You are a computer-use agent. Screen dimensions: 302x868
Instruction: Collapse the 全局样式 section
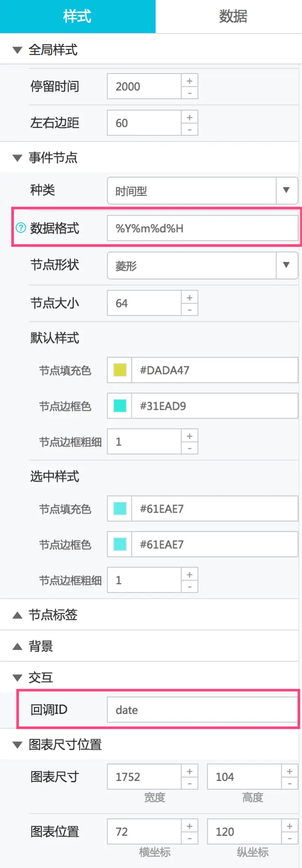(x=17, y=50)
